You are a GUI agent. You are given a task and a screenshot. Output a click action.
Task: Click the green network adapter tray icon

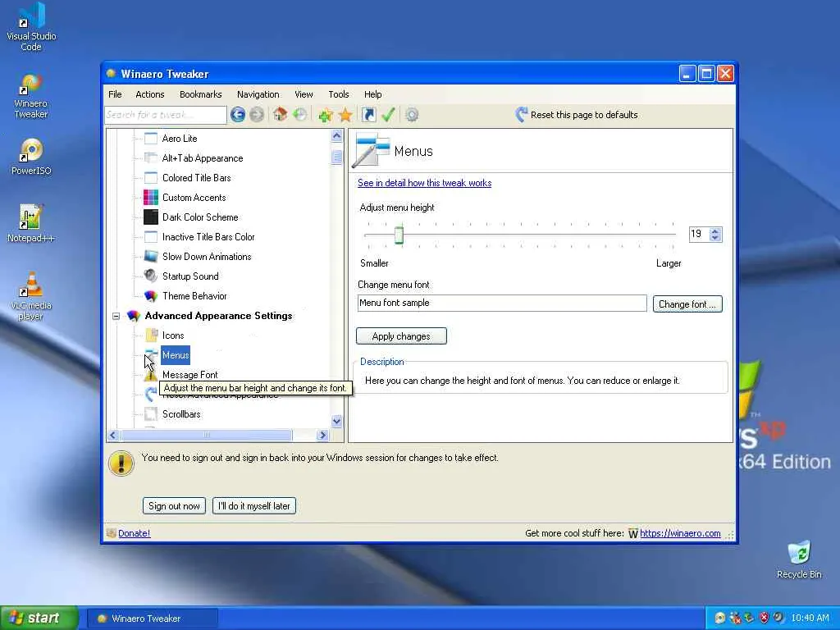pyautogui.click(x=749, y=618)
